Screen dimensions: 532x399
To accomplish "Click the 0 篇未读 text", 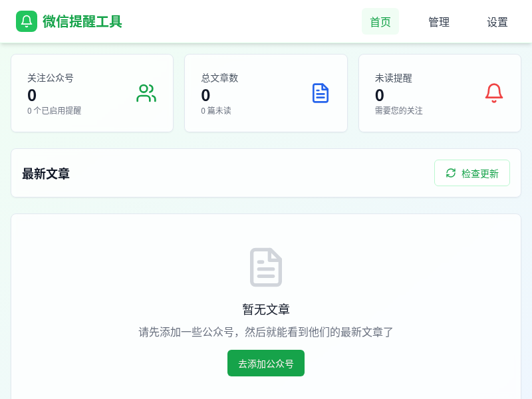I will point(215,110).
